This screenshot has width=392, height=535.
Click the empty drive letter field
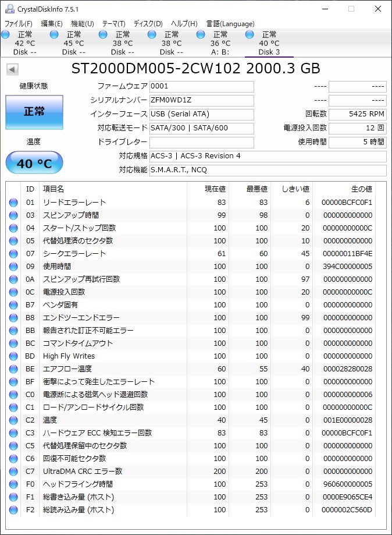coord(202,142)
